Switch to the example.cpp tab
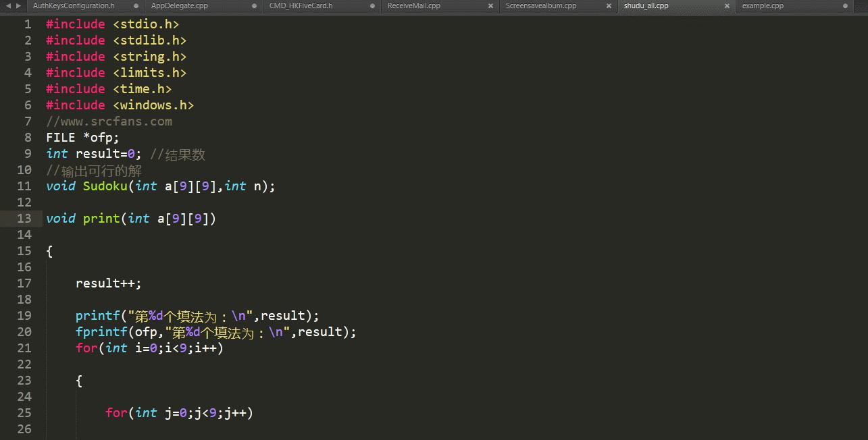The width and height of the screenshot is (868, 440). point(763,5)
